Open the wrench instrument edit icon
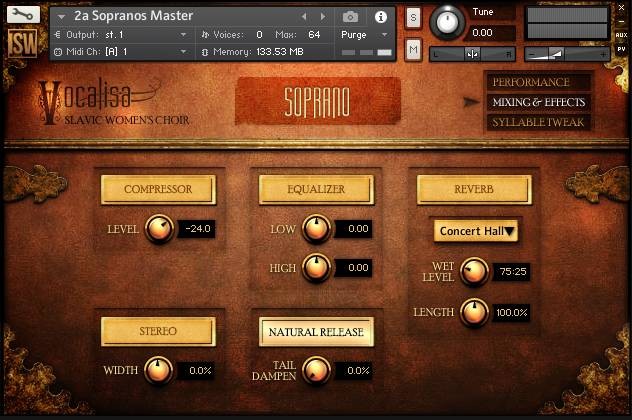 coord(23,15)
